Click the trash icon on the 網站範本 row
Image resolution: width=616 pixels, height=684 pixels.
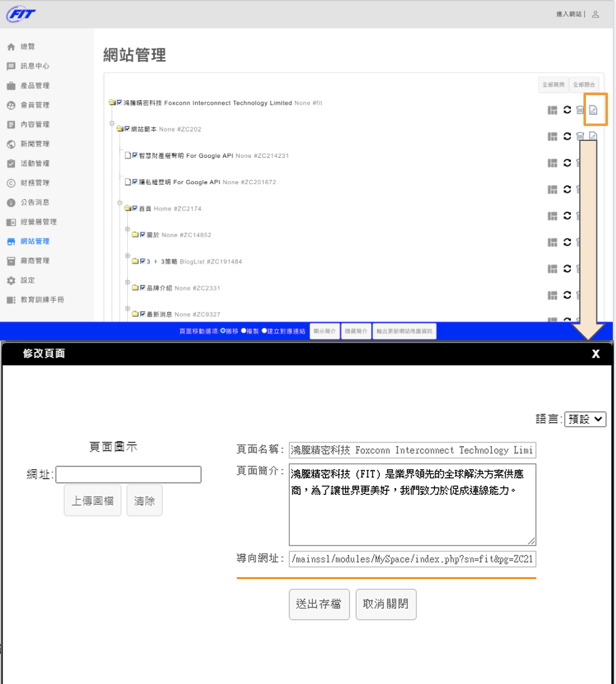[580, 137]
